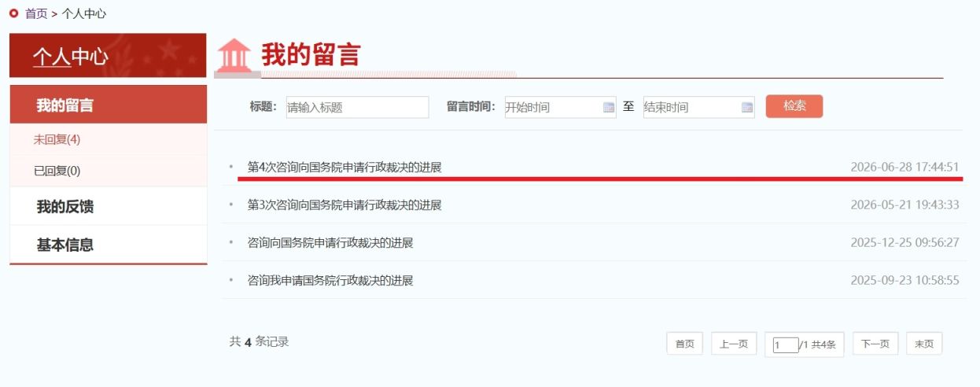Click the 上一页 pagination button
Image resolution: width=980 pixels, height=387 pixels.
tap(734, 344)
